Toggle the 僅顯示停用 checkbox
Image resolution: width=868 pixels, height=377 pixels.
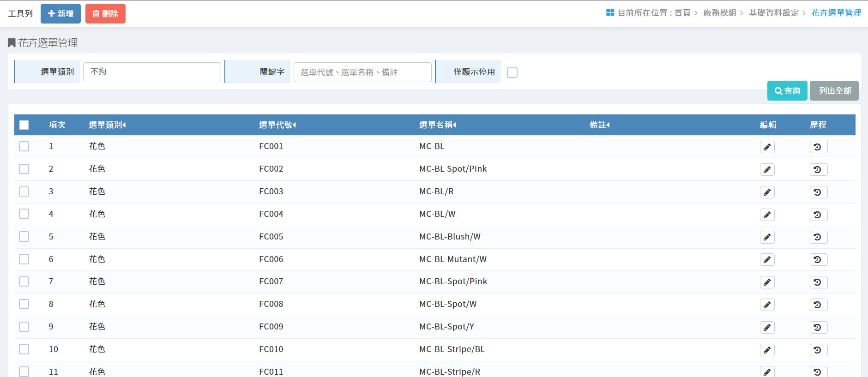pos(512,72)
